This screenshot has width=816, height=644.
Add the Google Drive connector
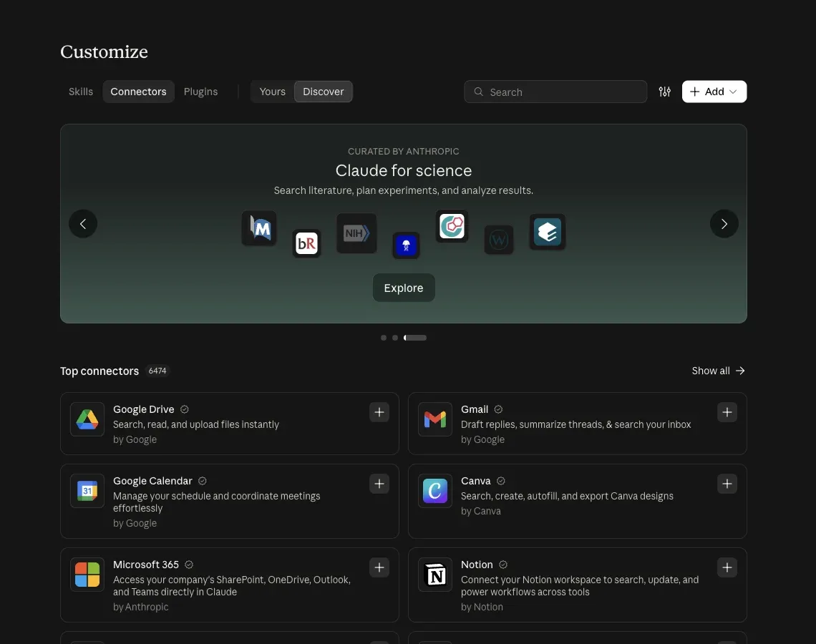tap(379, 412)
